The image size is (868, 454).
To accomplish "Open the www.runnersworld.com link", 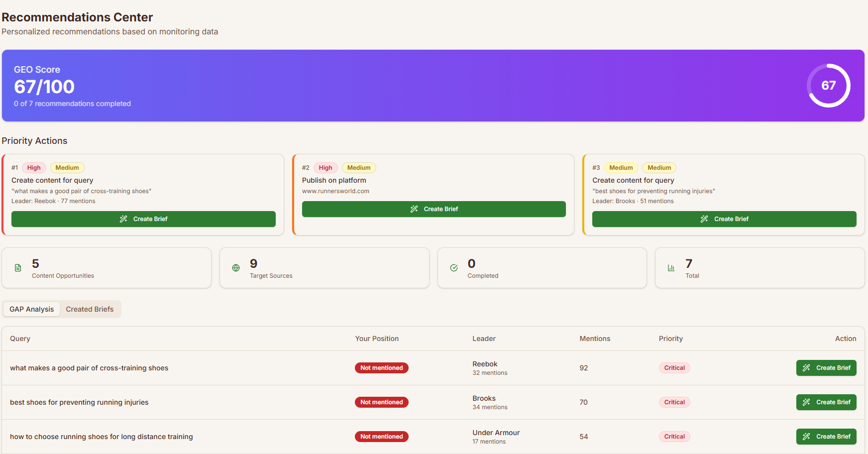I will (336, 191).
